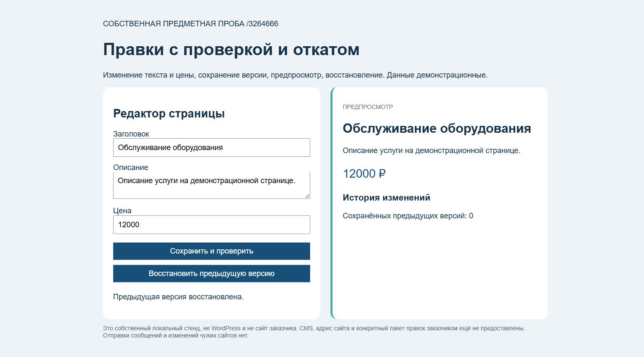Click the Редактор страницы heading
Viewport: 644px width, 357px height.
(x=169, y=114)
